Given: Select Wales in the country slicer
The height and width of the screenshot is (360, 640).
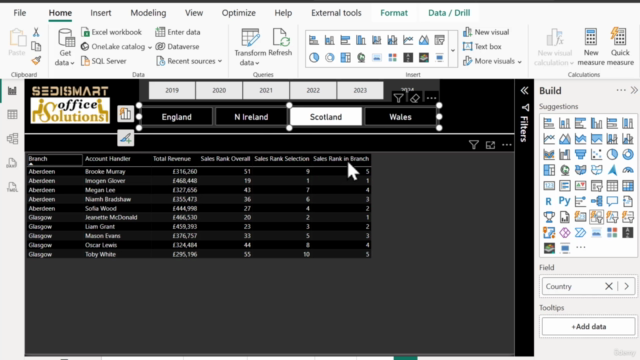Looking at the screenshot, I should click(400, 117).
